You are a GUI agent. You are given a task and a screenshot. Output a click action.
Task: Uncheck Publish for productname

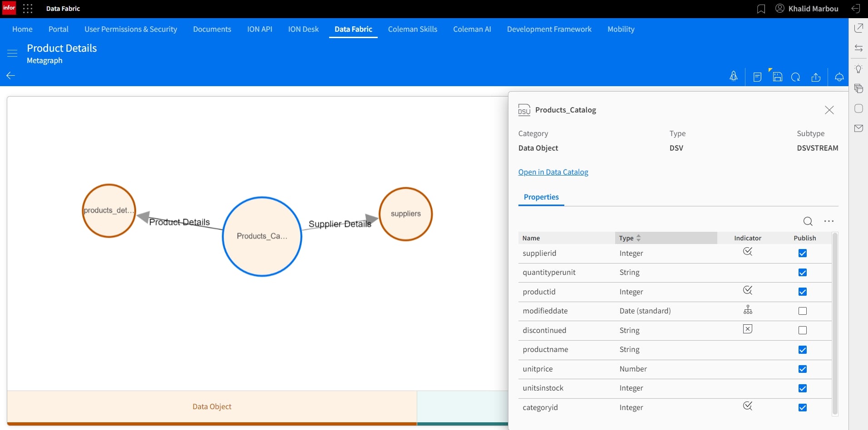coord(803,350)
